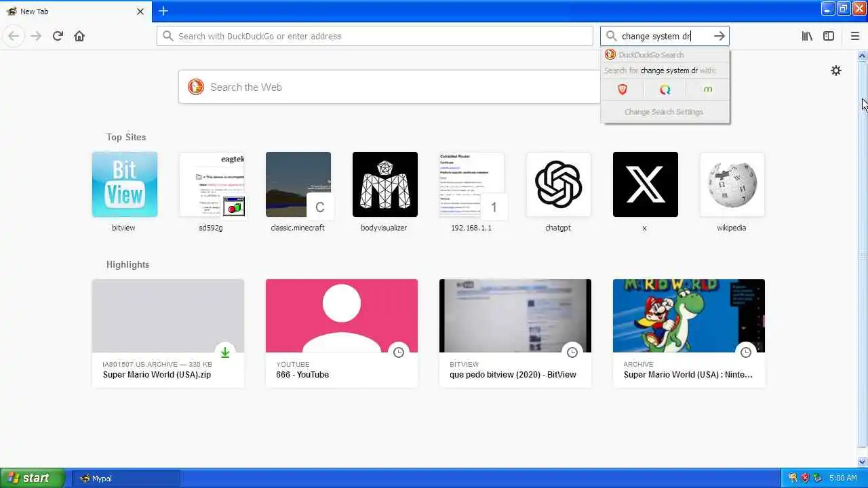
Task: Click the green download icon on zip card
Action: (225, 352)
